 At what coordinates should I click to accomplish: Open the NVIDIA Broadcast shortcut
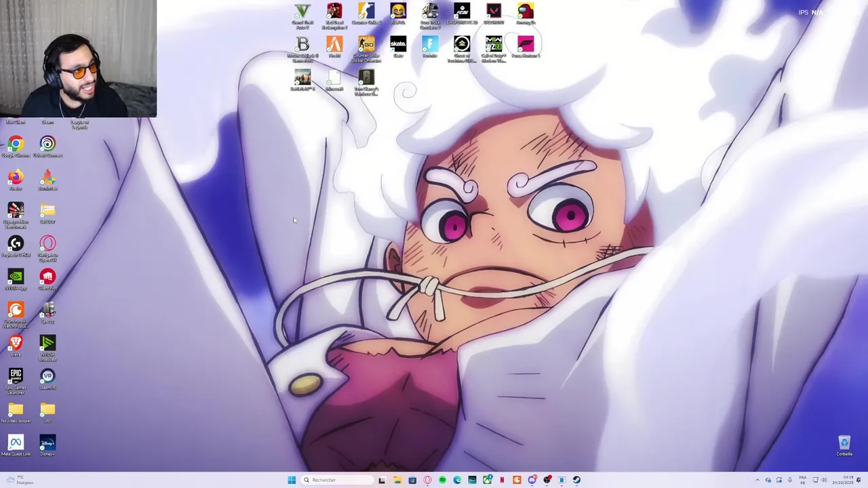pyautogui.click(x=47, y=347)
